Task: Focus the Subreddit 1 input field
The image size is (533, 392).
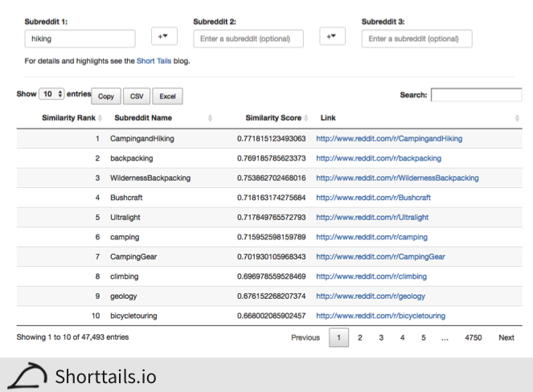Action: 80,39
